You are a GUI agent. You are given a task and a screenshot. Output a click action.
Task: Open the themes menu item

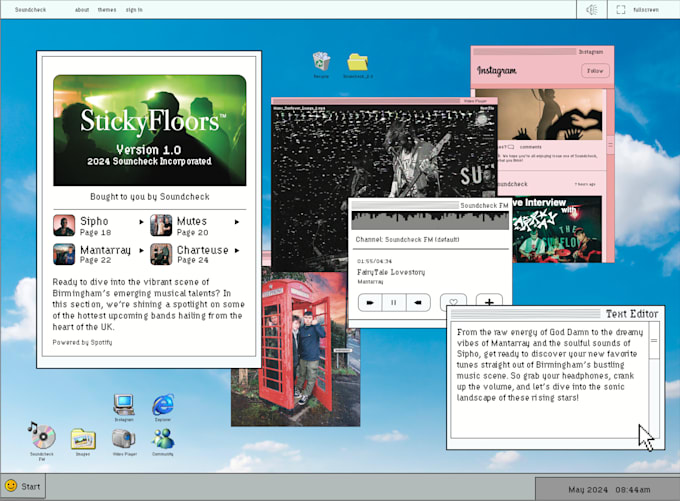107,10
